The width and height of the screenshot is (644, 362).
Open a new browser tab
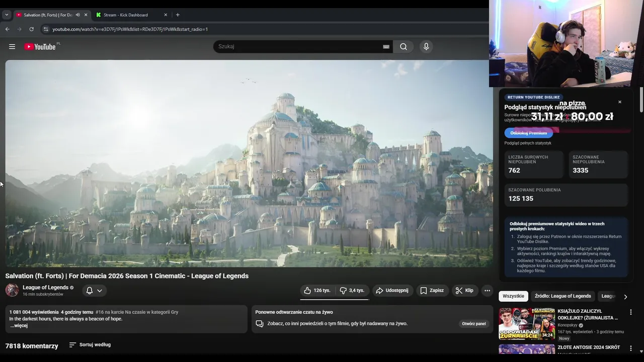[x=178, y=15]
